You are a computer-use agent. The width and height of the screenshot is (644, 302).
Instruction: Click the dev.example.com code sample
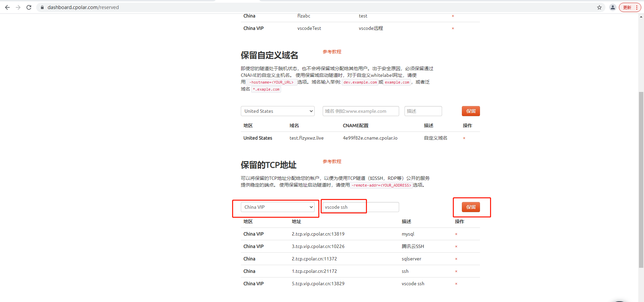(360, 82)
